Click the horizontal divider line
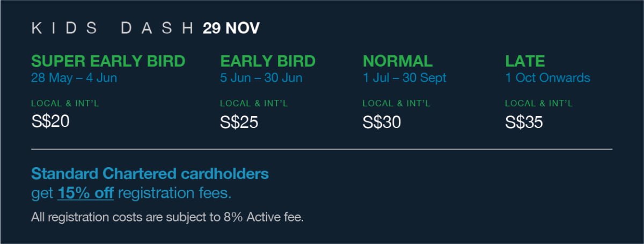Image resolution: width=644 pixels, height=244 pixels. (x=321, y=148)
